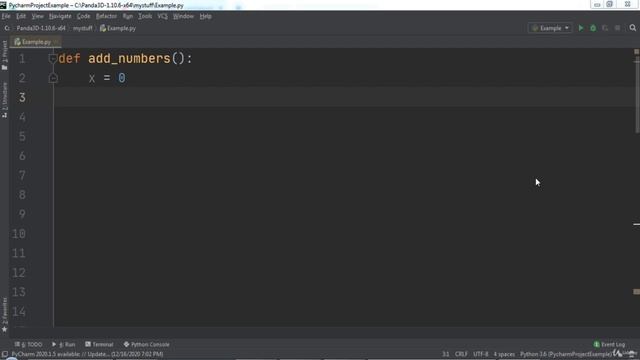Screen dimensions: 640x360
Task: Open the Python Console tool window
Action: coord(147,344)
